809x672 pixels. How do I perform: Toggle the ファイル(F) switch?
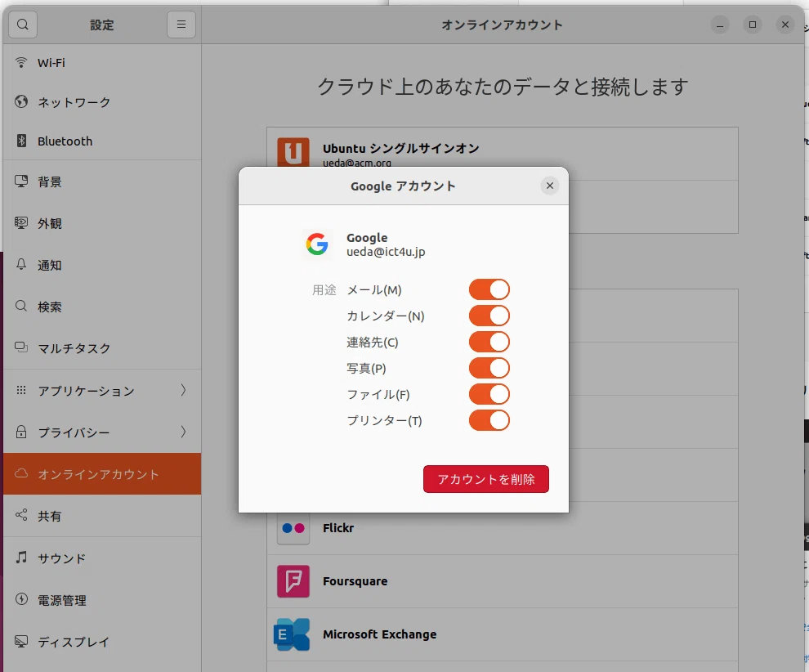[489, 394]
